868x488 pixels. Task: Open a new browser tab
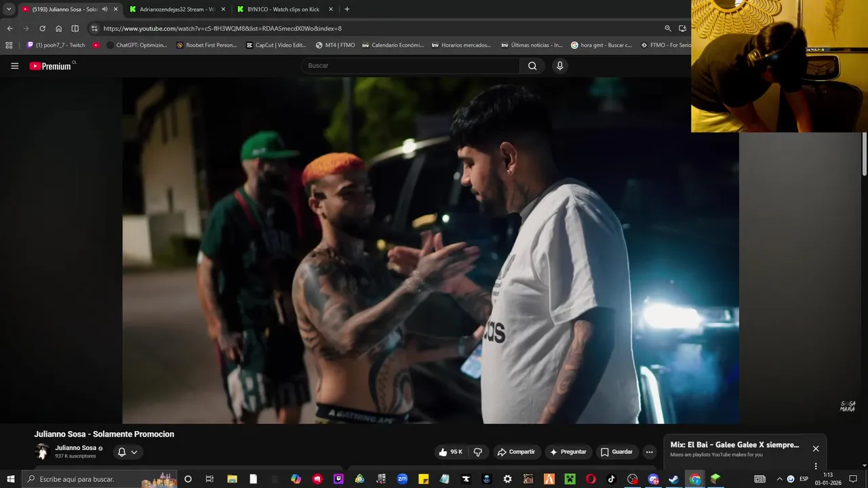tap(347, 9)
